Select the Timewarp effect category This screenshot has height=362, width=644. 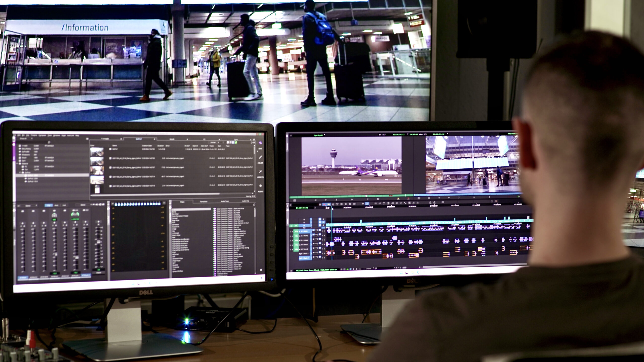point(176,267)
